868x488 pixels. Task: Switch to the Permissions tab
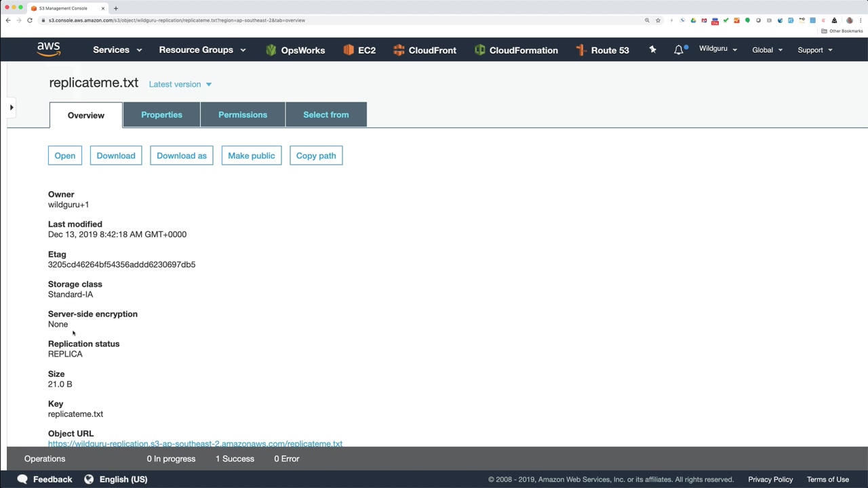pos(243,115)
